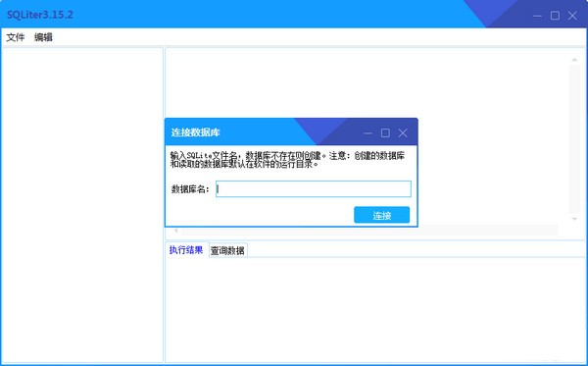Image resolution: width=588 pixels, height=366 pixels.
Task: Maximize the 连接数据库 dialog
Action: pos(385,132)
